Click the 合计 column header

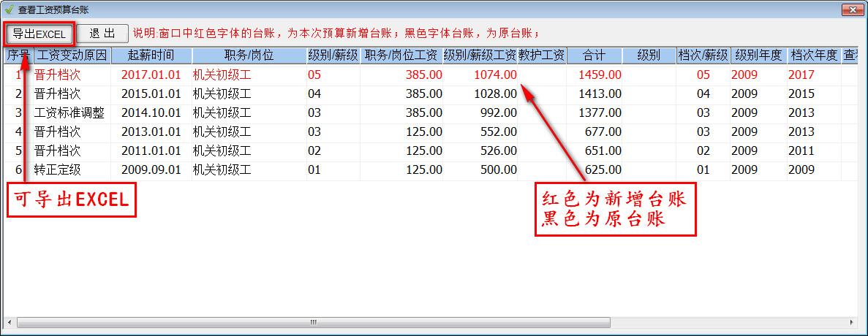(x=594, y=56)
